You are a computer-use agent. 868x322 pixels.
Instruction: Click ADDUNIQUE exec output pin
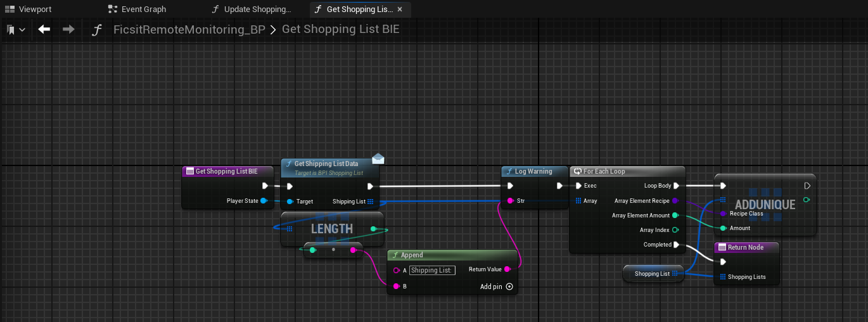(x=807, y=186)
